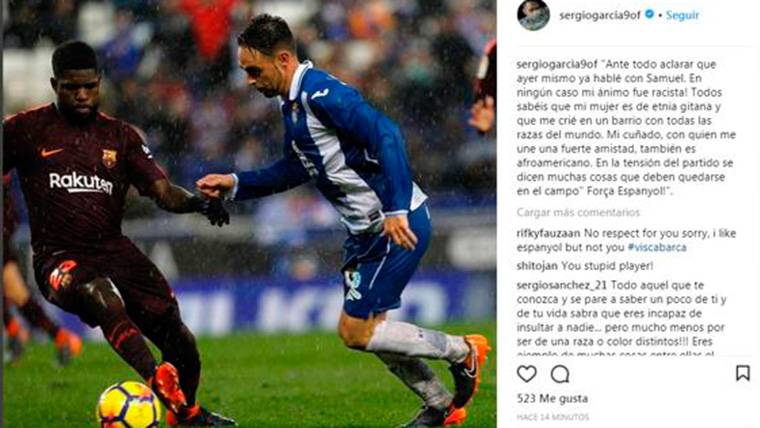Click the Hace 14 minutos timestamp

pyautogui.click(x=553, y=417)
